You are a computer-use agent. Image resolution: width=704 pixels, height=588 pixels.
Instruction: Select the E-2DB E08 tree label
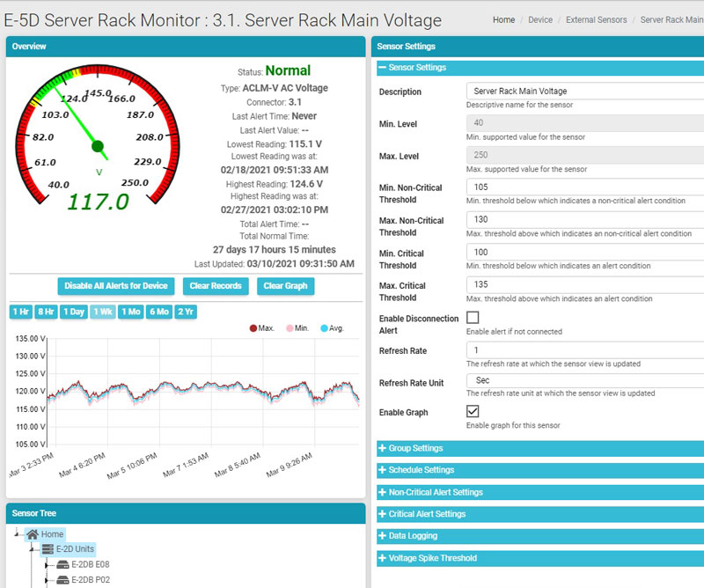pos(91,564)
